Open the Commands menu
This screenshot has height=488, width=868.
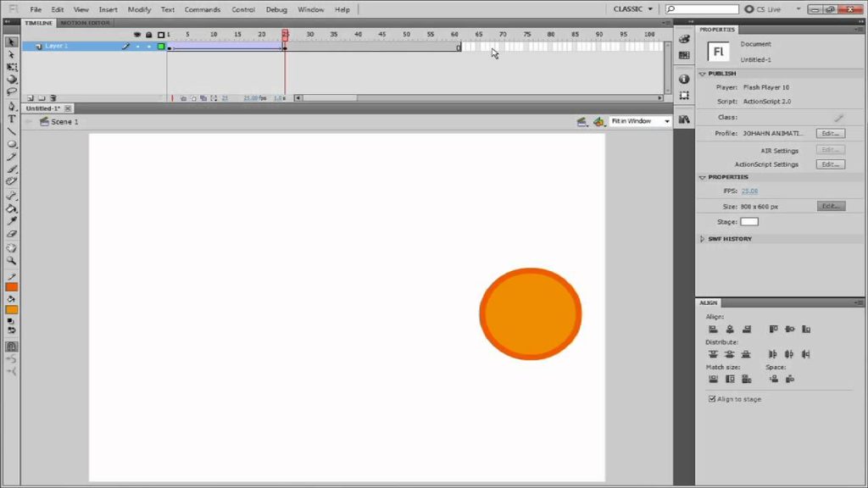(203, 9)
